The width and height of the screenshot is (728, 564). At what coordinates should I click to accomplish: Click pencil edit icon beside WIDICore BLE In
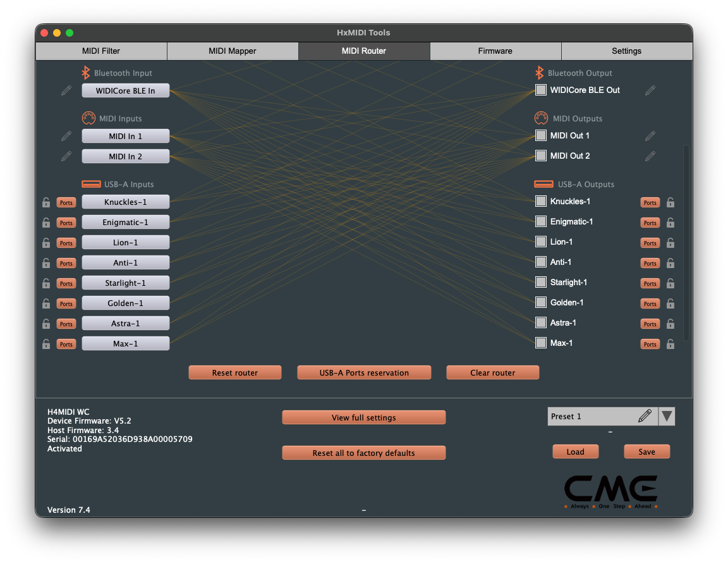pos(66,90)
